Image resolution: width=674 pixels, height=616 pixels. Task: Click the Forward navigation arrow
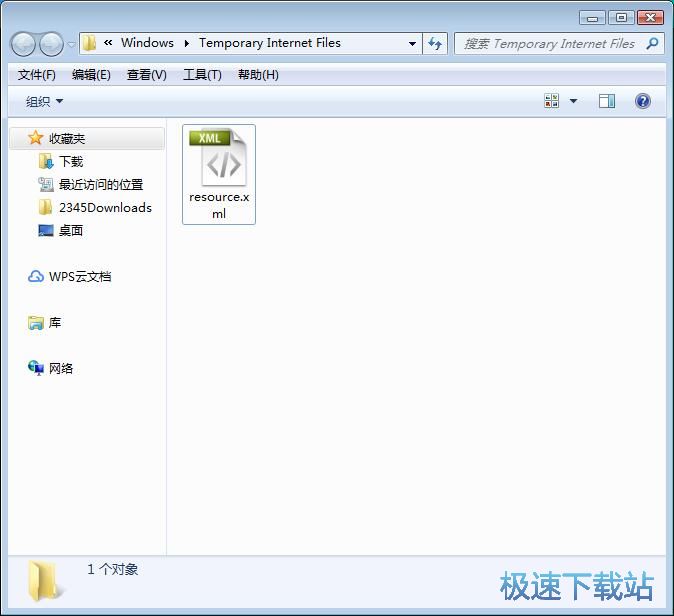tap(51, 44)
